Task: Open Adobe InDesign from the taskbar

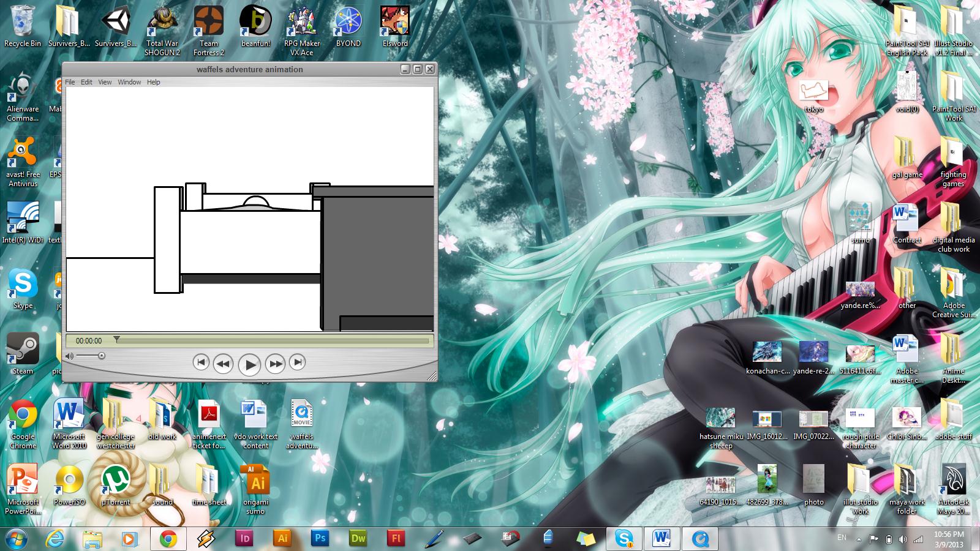Action: click(244, 539)
